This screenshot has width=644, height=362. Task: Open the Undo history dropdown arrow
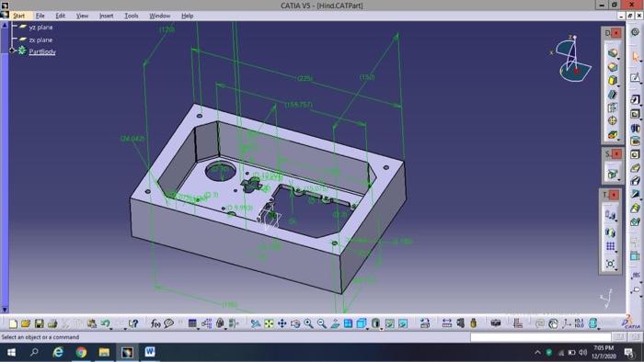pyautogui.click(x=111, y=328)
